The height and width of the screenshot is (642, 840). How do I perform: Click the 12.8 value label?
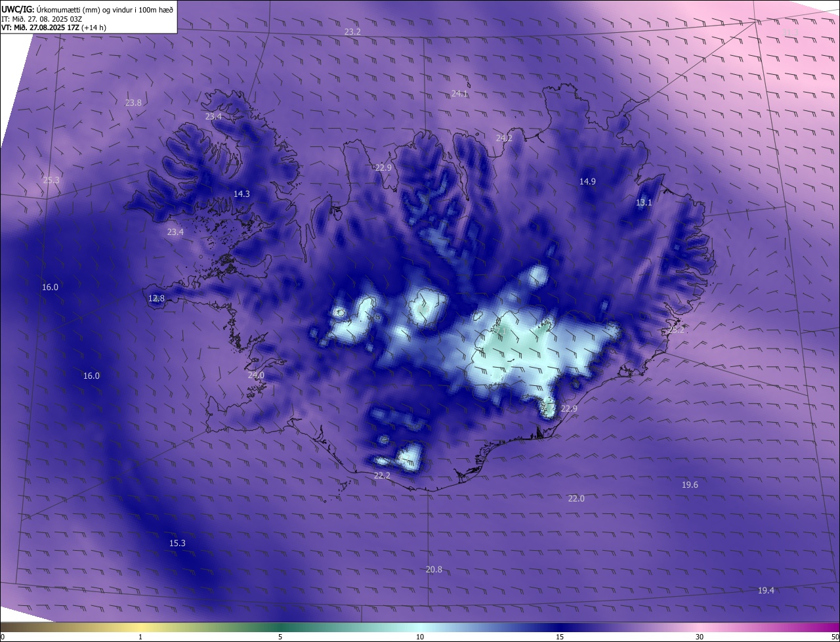pos(156,298)
